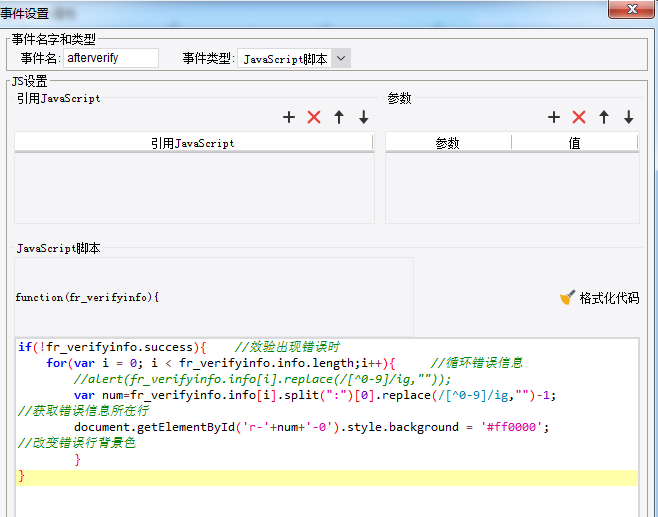Click the empty 引用JavaScript list area
The width and height of the screenshot is (658, 517).
[x=194, y=188]
